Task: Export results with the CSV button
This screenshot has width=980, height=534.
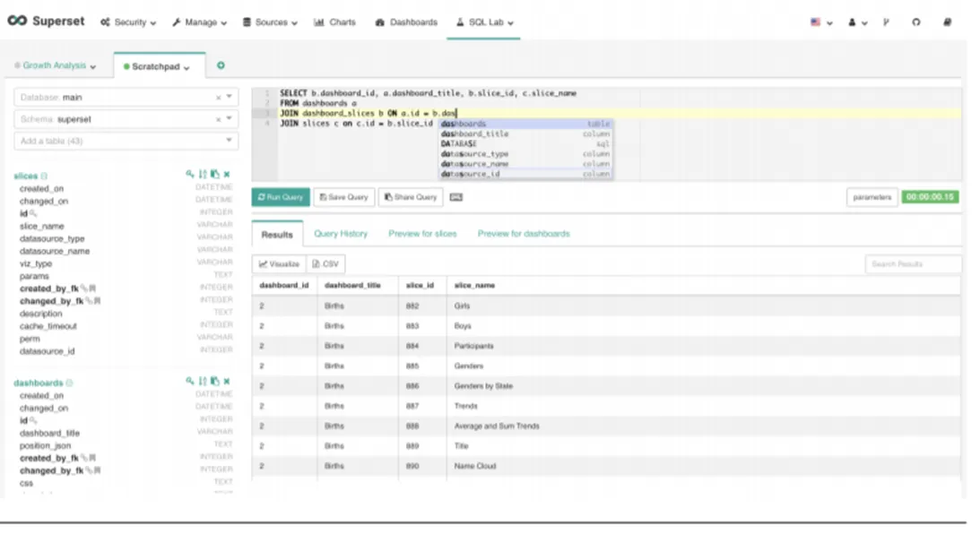Action: click(325, 264)
